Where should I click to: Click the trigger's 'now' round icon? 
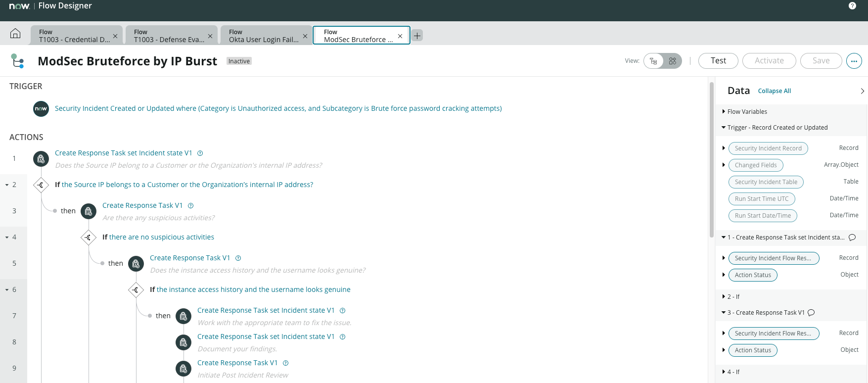pos(41,108)
